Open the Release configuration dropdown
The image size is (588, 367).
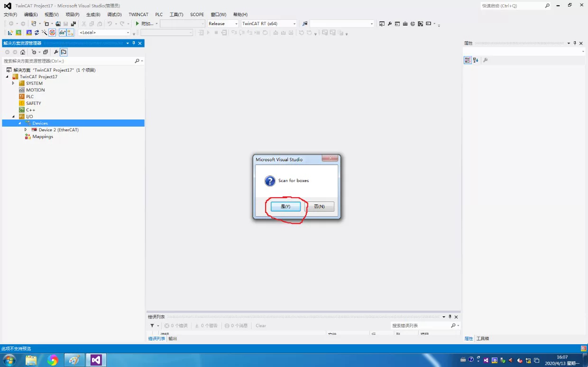click(x=222, y=24)
